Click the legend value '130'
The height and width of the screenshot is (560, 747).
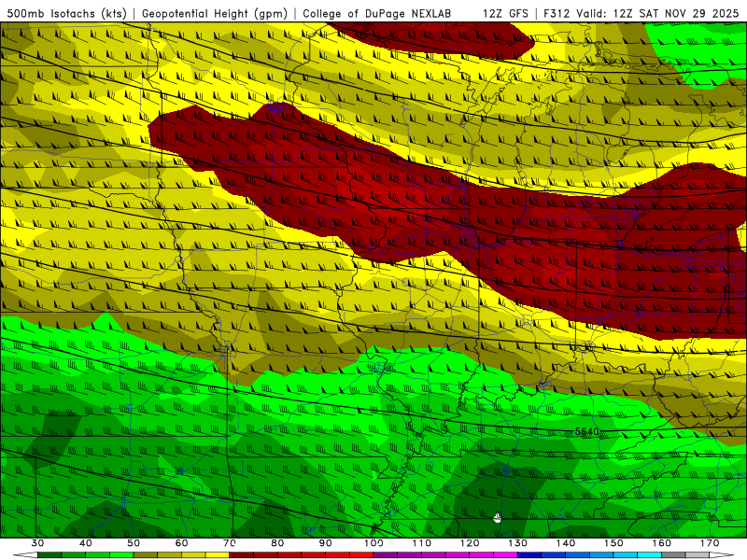pos(518,543)
